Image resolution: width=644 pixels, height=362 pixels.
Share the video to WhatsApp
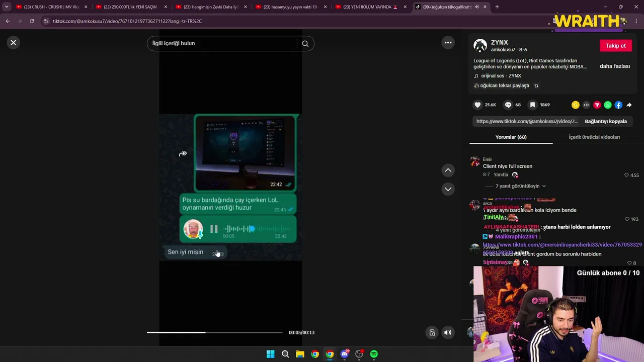(x=608, y=105)
